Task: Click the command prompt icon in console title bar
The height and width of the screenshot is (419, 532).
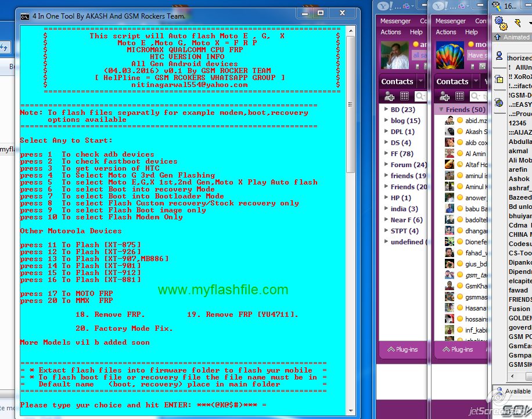Action: 25,16
